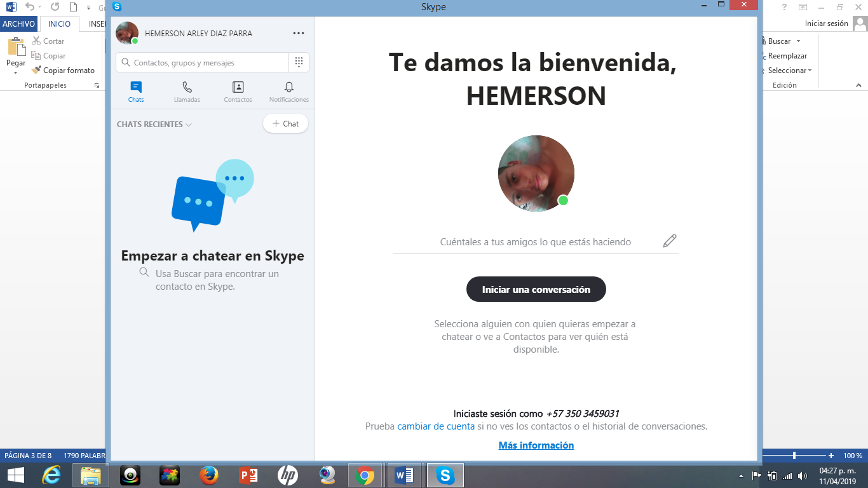This screenshot has width=868, height=488.
Task: Open the volume control in the system tray
Action: point(803,476)
